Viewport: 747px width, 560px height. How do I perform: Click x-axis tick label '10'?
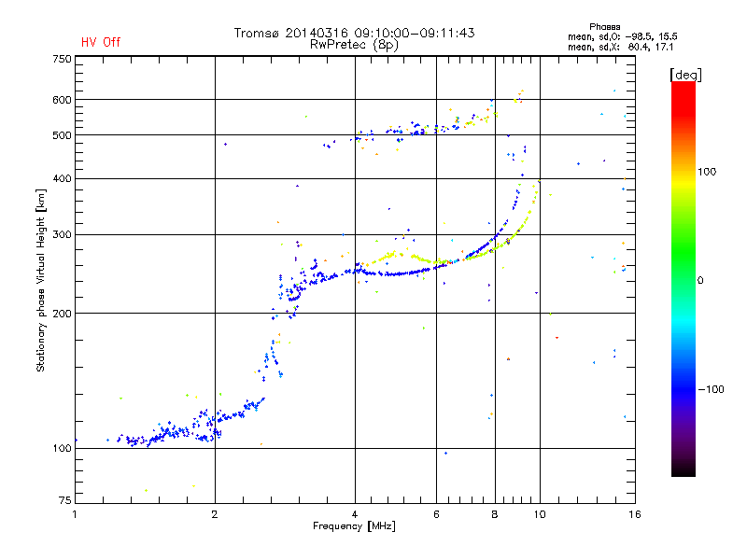(540, 514)
